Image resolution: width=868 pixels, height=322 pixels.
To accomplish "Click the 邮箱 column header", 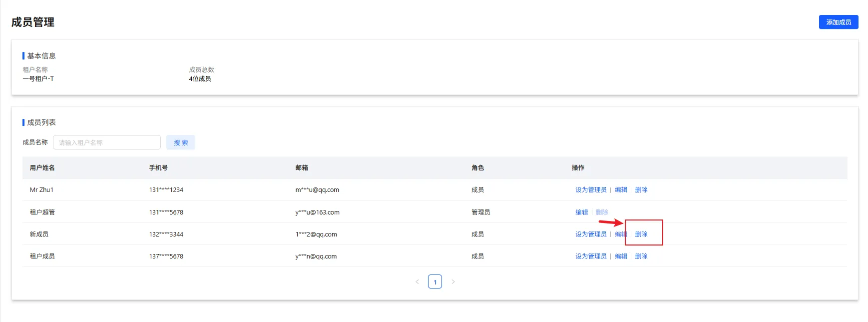I will (x=302, y=168).
